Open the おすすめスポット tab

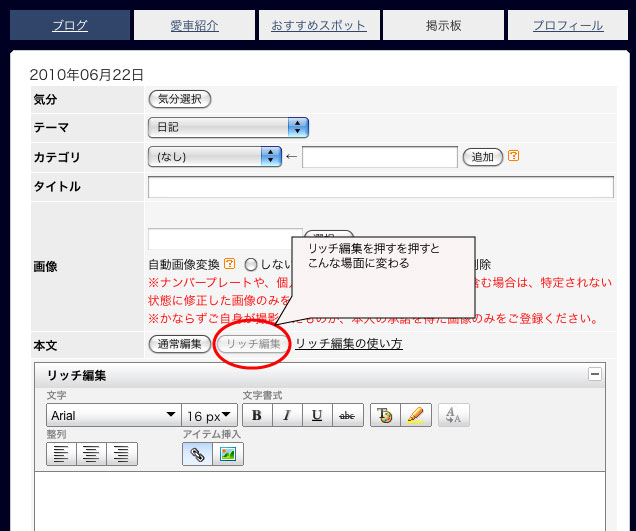coord(319,25)
